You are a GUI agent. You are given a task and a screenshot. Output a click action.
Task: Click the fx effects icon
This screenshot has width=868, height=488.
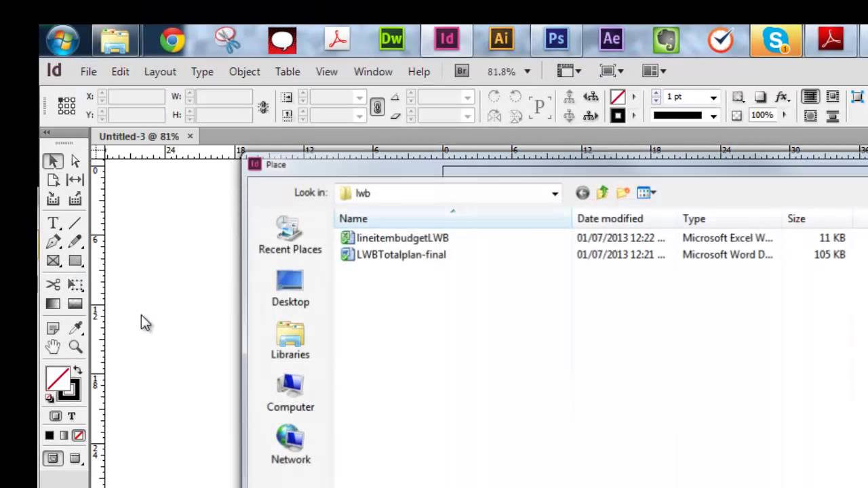(x=782, y=97)
